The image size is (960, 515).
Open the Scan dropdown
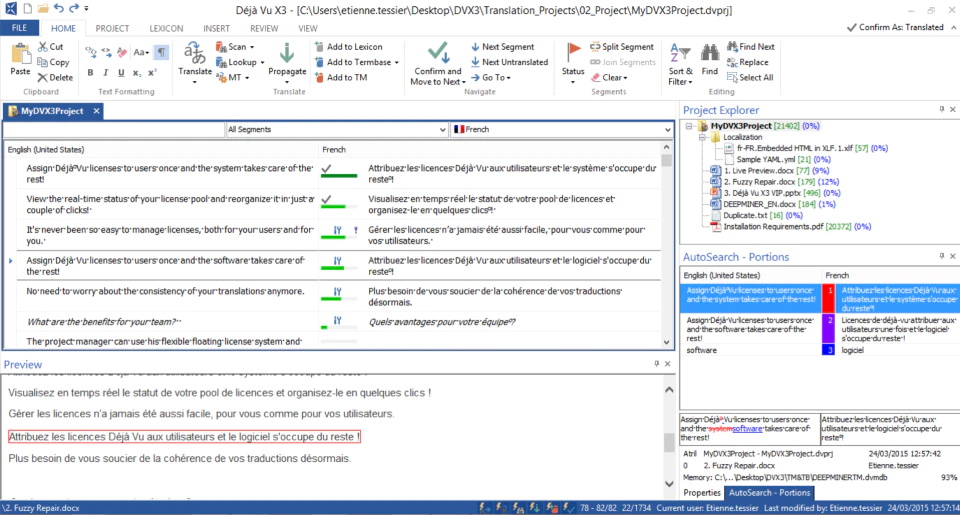[235, 47]
